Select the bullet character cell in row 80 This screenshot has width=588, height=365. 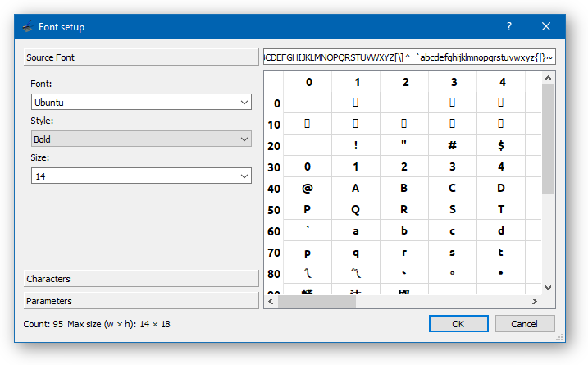click(501, 273)
